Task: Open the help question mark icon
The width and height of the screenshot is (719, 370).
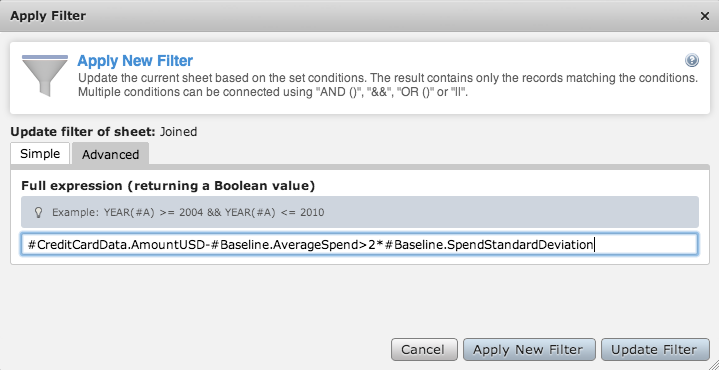Action: click(x=691, y=60)
